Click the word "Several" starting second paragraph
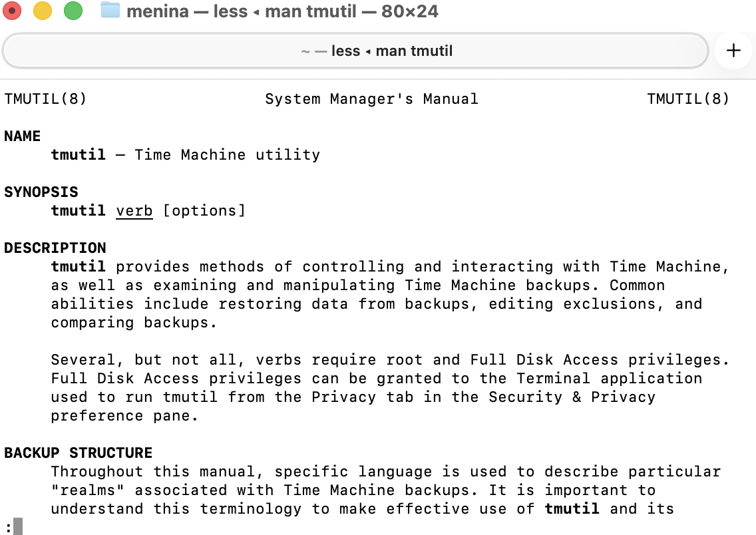 point(83,359)
